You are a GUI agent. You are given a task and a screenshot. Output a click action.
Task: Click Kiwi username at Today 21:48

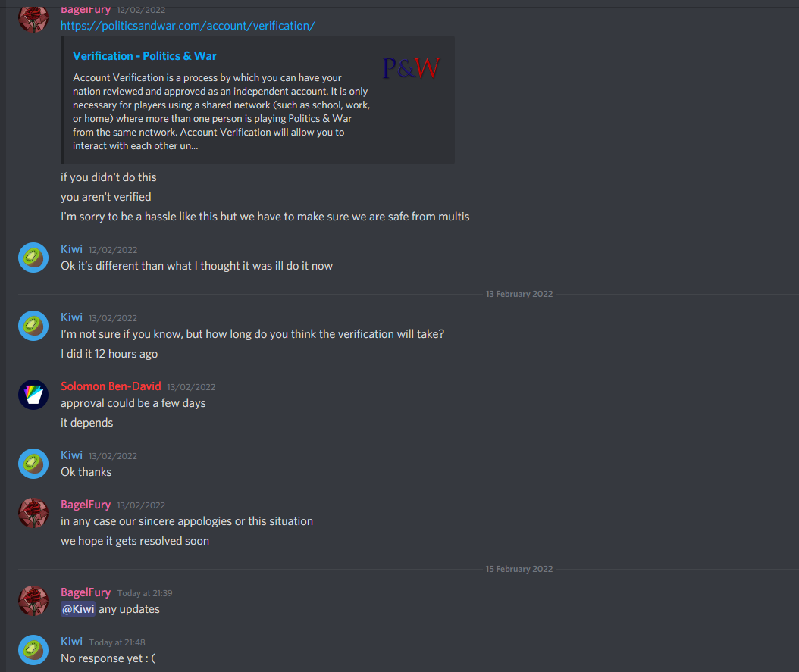pyautogui.click(x=71, y=642)
